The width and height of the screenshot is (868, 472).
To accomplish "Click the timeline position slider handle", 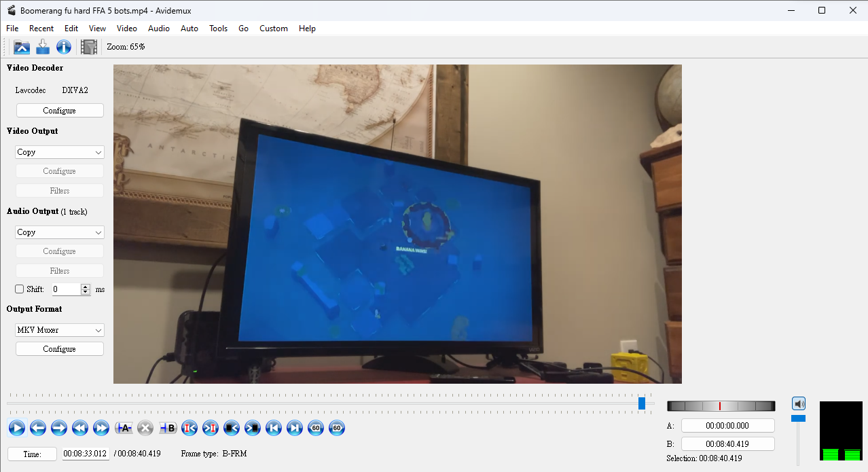I will click(x=642, y=403).
